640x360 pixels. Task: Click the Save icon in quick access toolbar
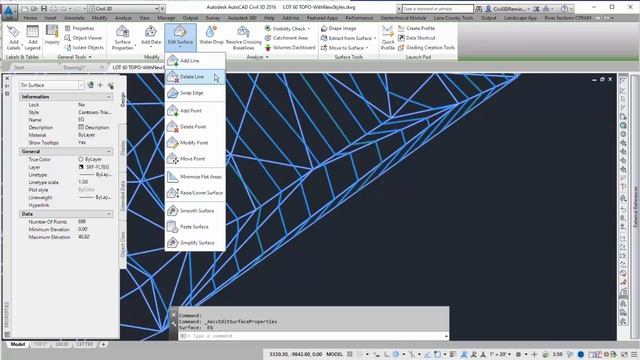[44, 8]
